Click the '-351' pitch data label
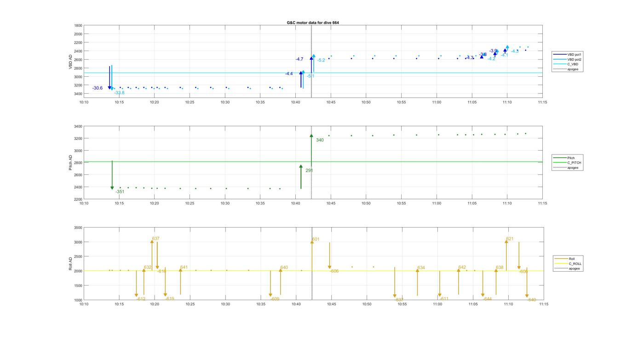Viewport: 644px width, 337px height. [x=120, y=192]
